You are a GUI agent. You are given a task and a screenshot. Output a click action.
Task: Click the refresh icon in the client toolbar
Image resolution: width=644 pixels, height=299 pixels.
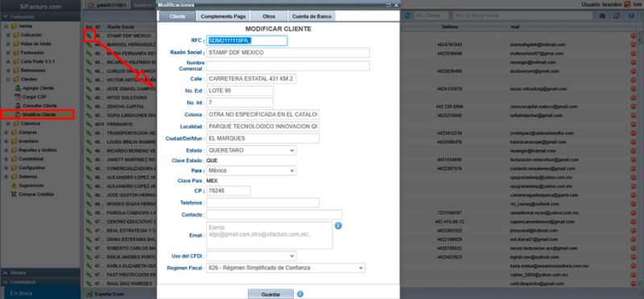[408, 15]
